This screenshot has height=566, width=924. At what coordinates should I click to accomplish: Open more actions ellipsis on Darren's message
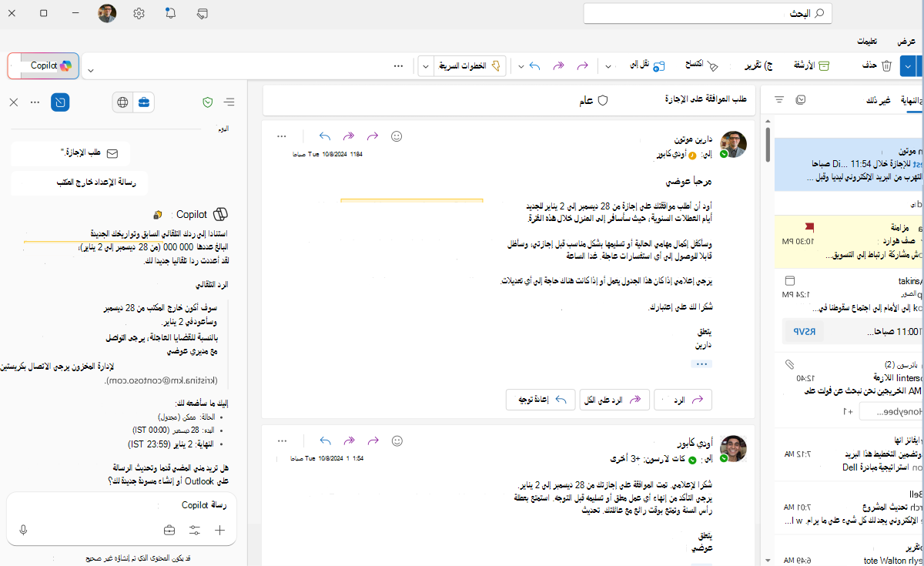(x=282, y=136)
